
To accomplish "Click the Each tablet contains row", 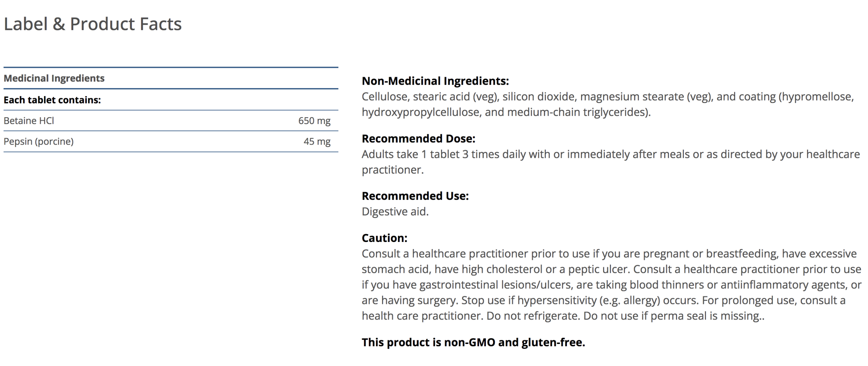I will (x=52, y=100).
